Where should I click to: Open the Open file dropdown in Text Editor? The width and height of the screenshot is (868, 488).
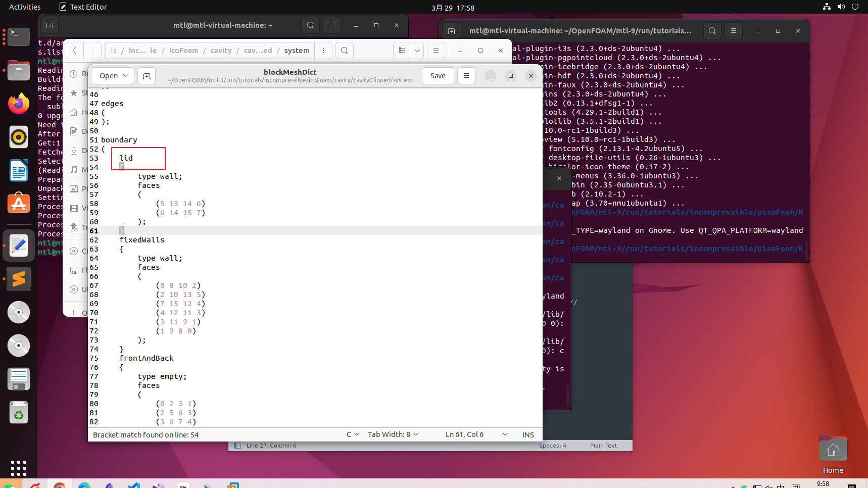click(x=113, y=76)
